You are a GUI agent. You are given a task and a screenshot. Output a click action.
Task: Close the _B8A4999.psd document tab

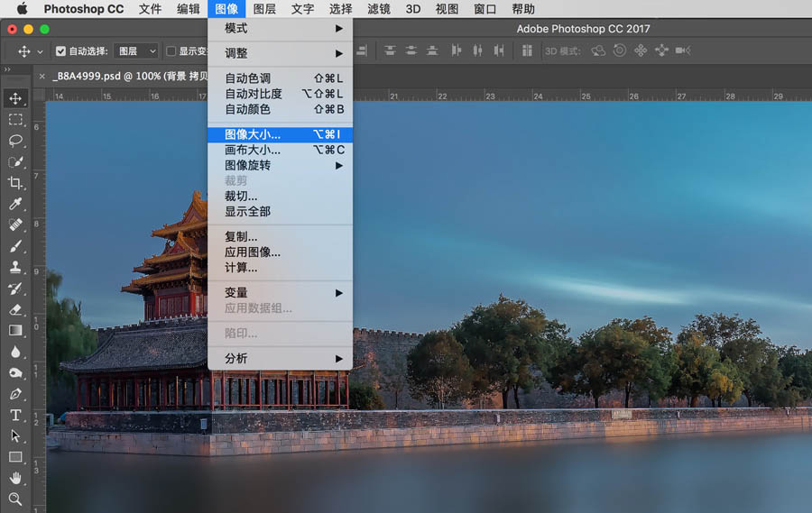tap(42, 76)
